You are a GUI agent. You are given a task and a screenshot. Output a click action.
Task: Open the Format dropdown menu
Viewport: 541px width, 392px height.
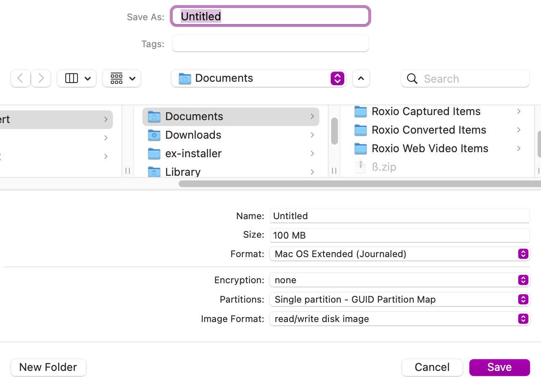pos(399,254)
